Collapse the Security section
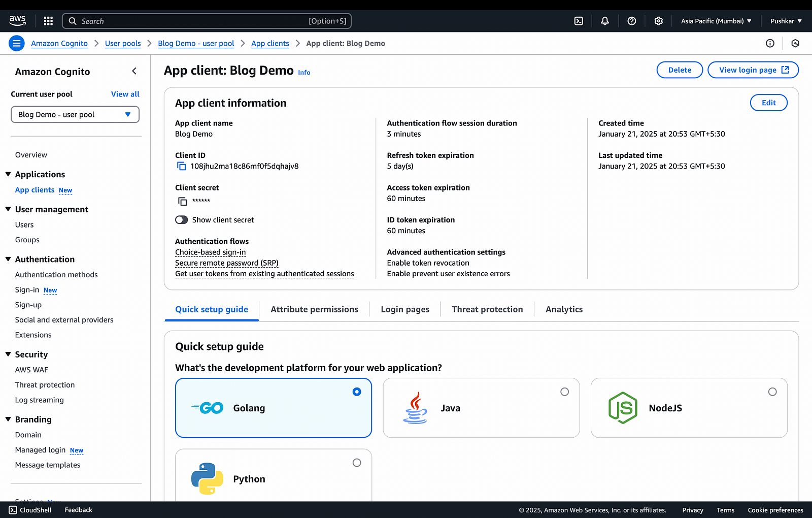This screenshot has height=518, width=812. (8, 354)
